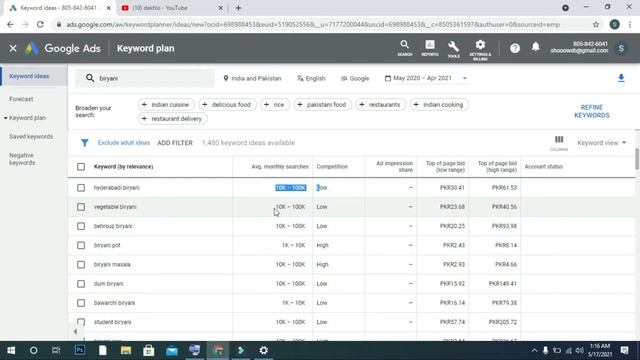Click the search network icon beside Google

[x=344, y=78]
